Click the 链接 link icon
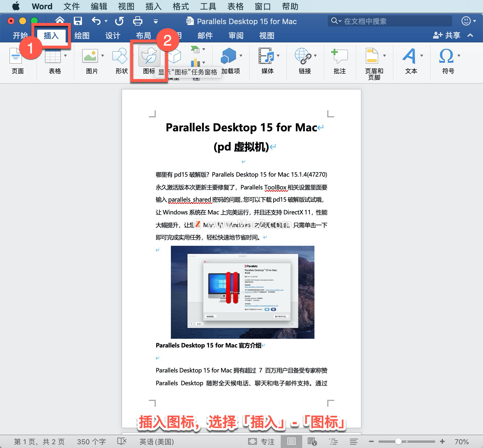The width and height of the screenshot is (483, 448). 303,55
